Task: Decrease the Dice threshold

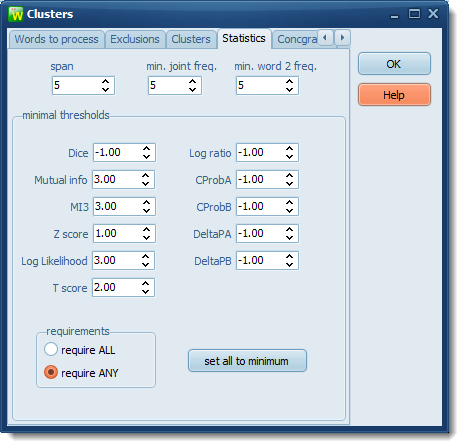Action: pos(146,156)
